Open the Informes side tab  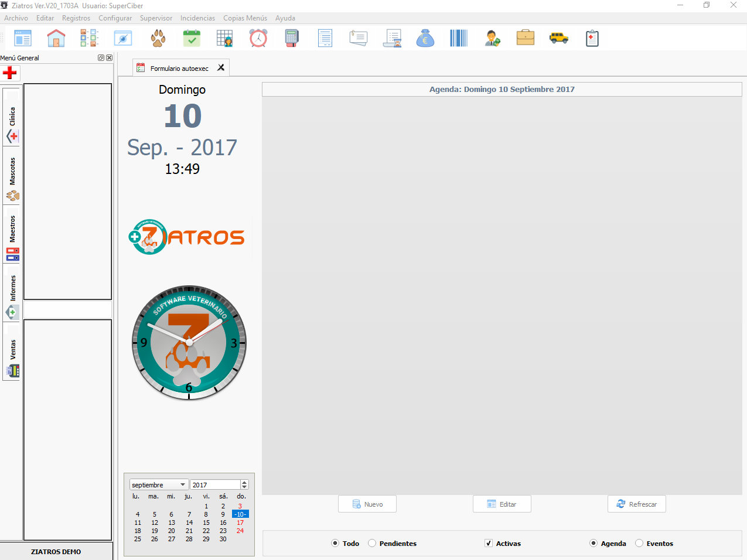point(12,293)
